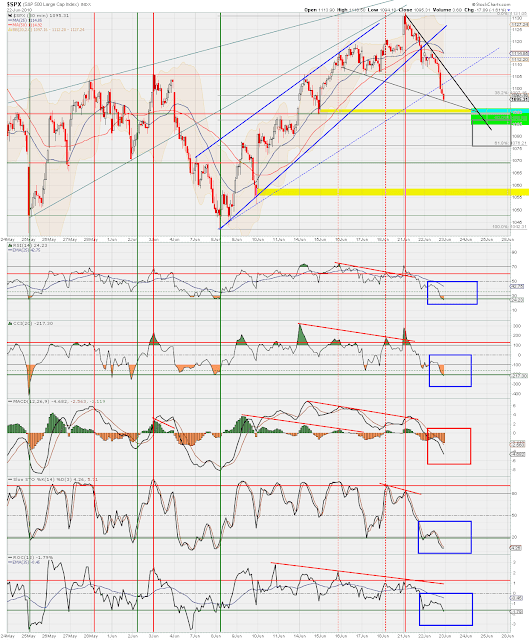Click the 1Jun label on the bottom date axis
Viewport: 529px width, 640px height.
(x=112, y=636)
